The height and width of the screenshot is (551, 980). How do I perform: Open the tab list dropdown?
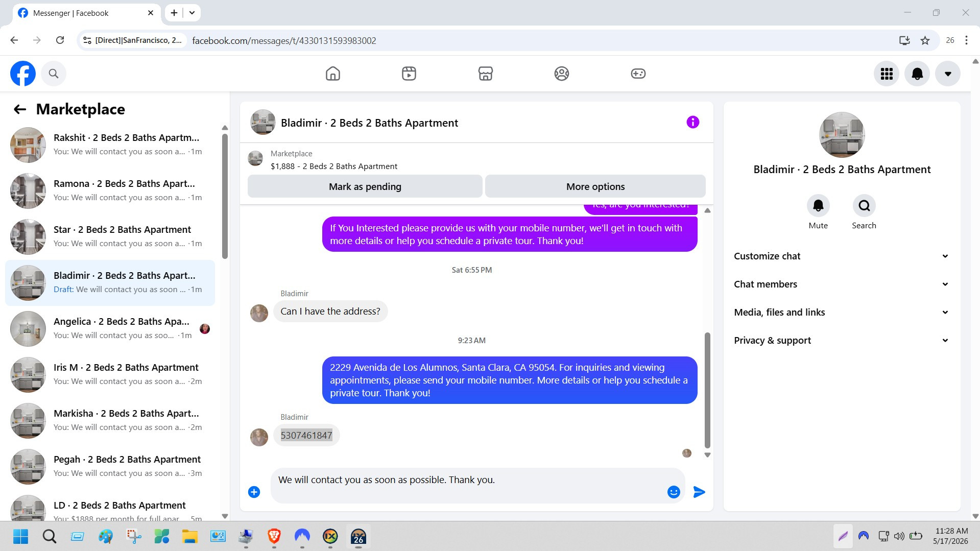point(192,13)
